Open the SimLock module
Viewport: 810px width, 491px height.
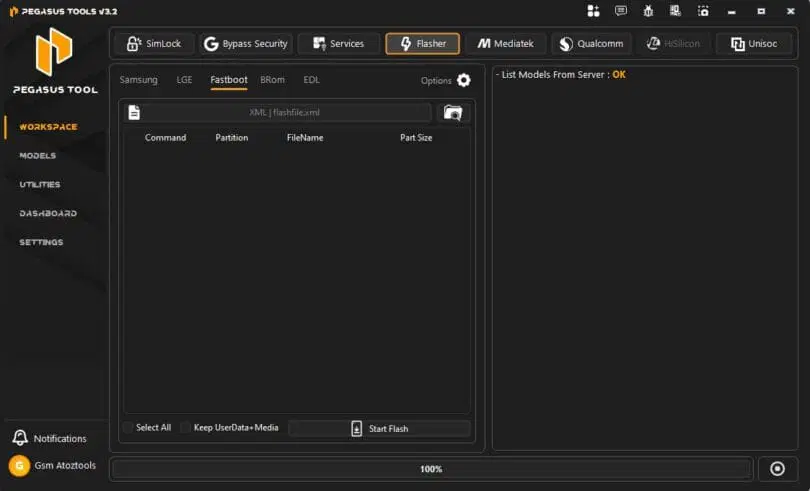click(154, 44)
